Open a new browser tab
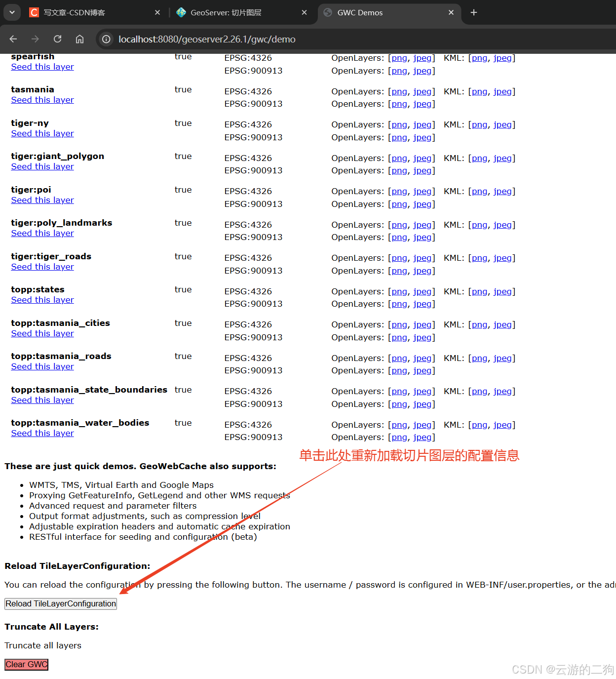This screenshot has height=679, width=616. coord(474,12)
